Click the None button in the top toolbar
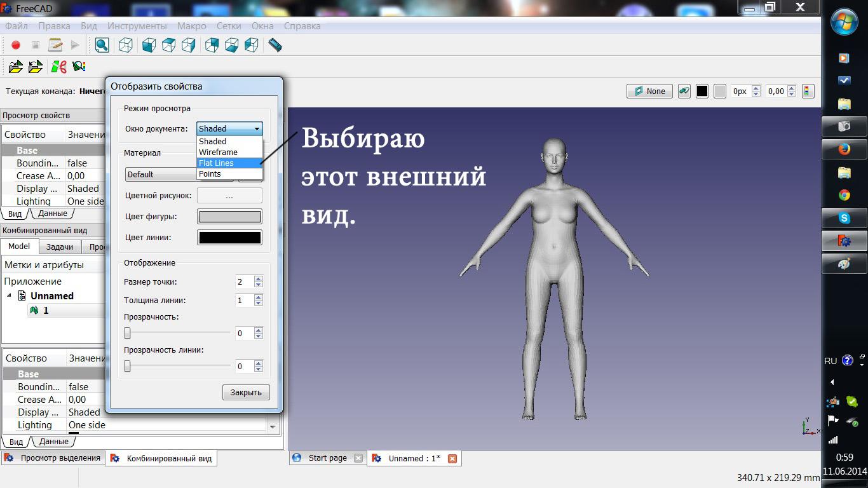This screenshot has width=868, height=488. click(x=649, y=91)
